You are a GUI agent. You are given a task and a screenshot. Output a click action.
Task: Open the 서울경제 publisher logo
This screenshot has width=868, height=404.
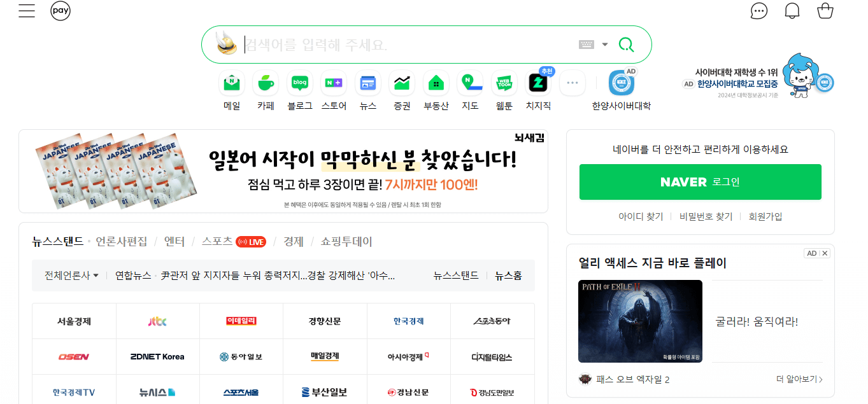(x=74, y=321)
